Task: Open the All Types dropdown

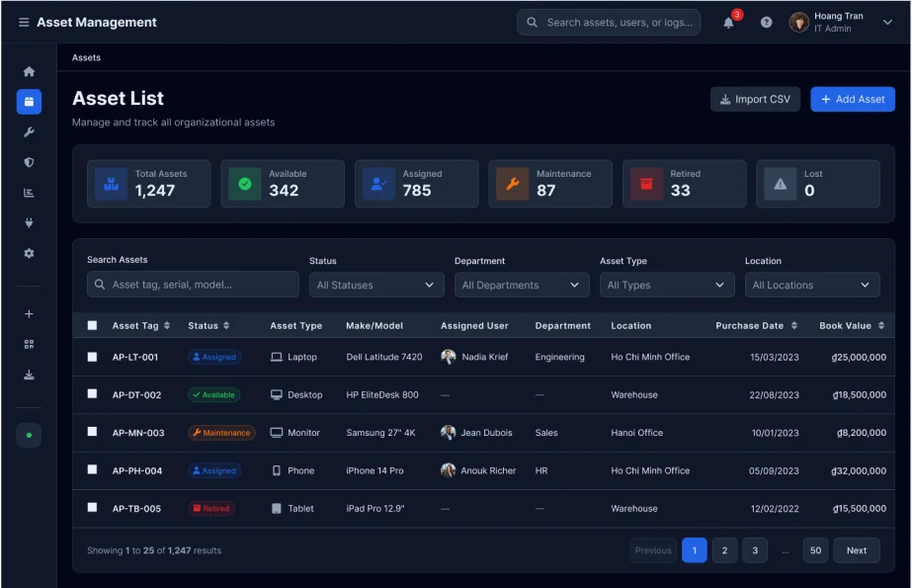Action: [667, 285]
